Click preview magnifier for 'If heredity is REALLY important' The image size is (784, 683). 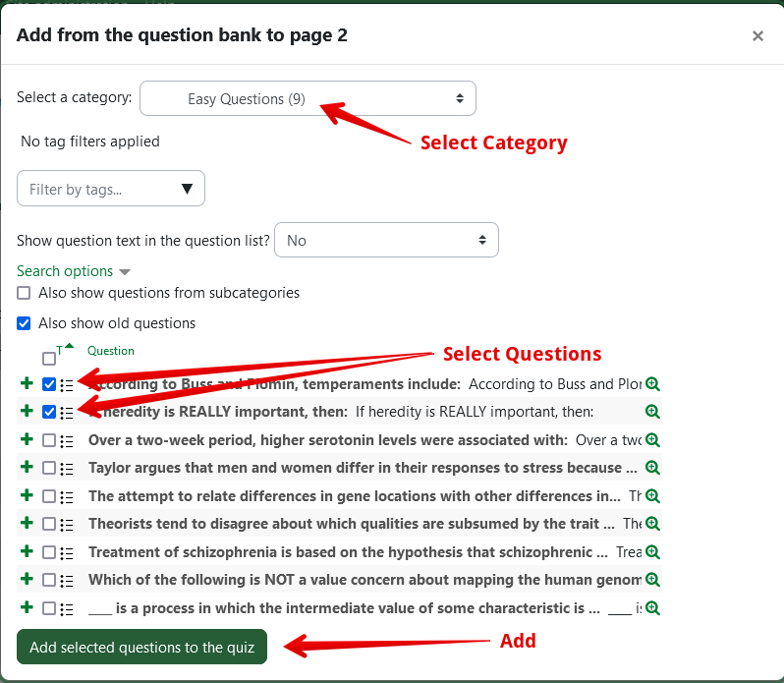click(652, 412)
